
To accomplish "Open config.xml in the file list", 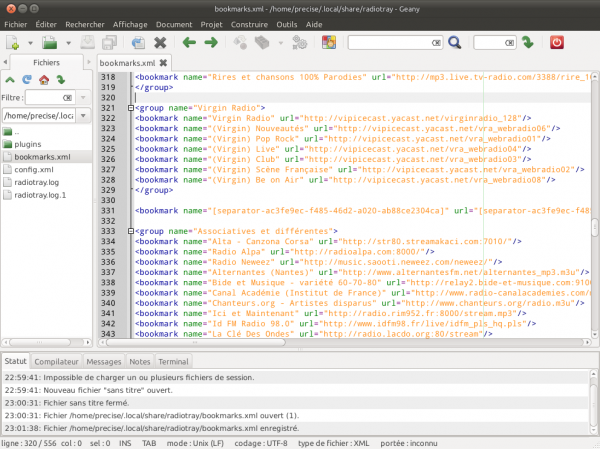I will pos(33,169).
